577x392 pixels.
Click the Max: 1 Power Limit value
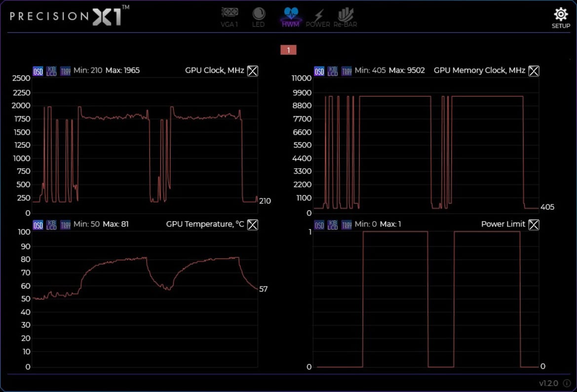click(x=390, y=224)
